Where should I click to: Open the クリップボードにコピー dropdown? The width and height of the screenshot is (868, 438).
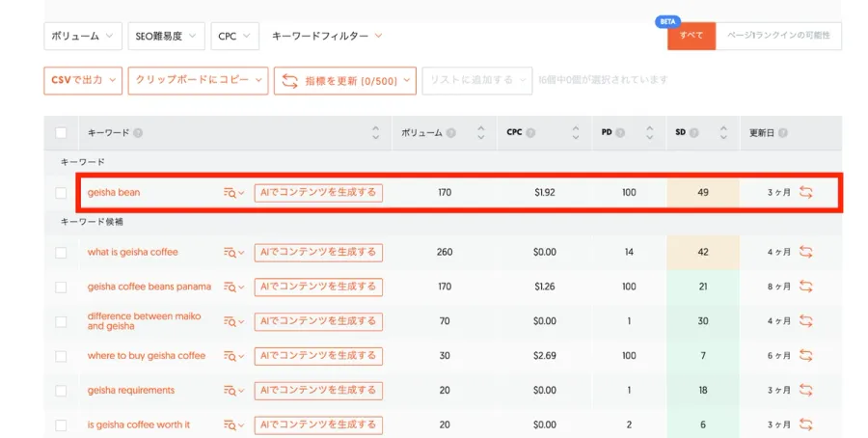[x=198, y=80]
